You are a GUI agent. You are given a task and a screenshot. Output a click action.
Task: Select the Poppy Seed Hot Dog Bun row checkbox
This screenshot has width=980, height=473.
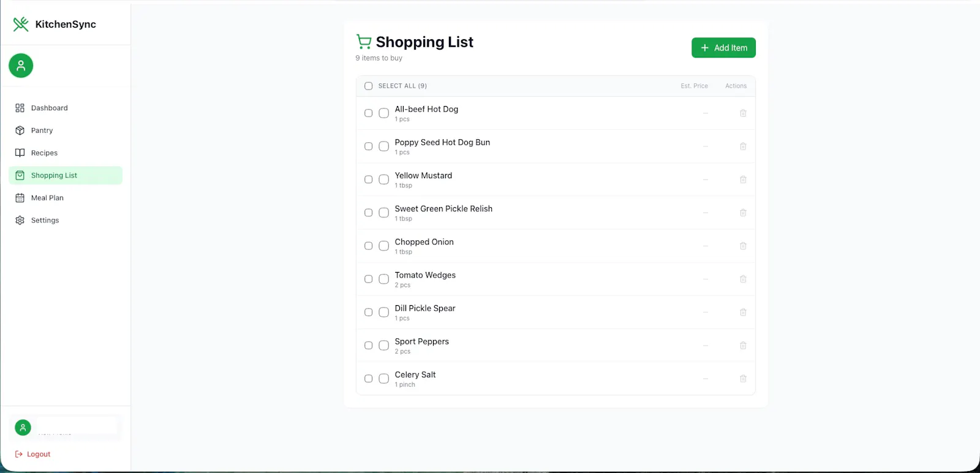click(369, 146)
